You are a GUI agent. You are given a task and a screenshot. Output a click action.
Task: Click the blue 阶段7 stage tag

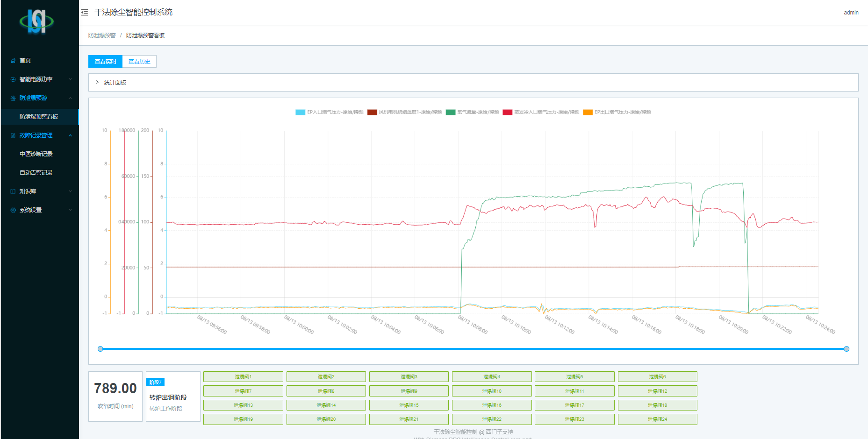pos(155,382)
